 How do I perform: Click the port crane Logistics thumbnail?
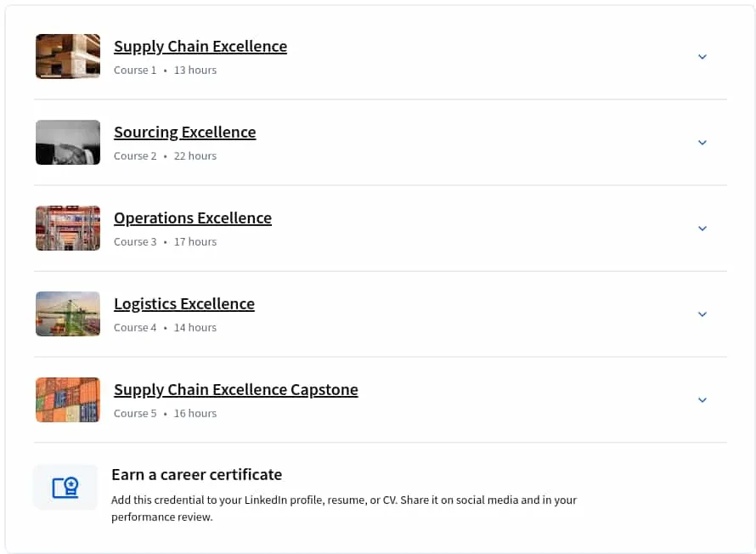68,314
